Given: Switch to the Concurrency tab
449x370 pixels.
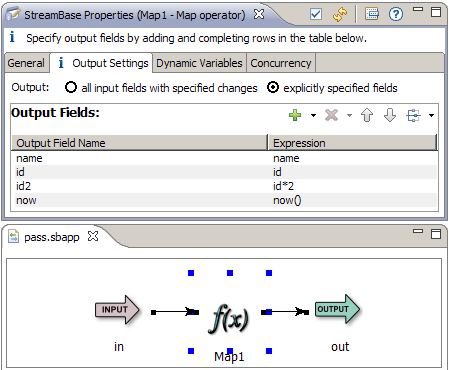Looking at the screenshot, I should coord(281,63).
